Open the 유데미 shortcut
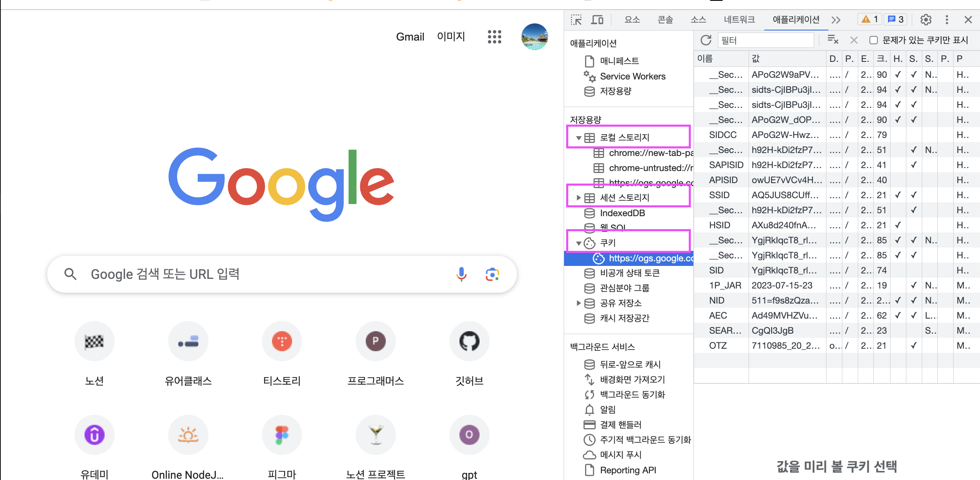980x480 pixels. tap(95, 447)
